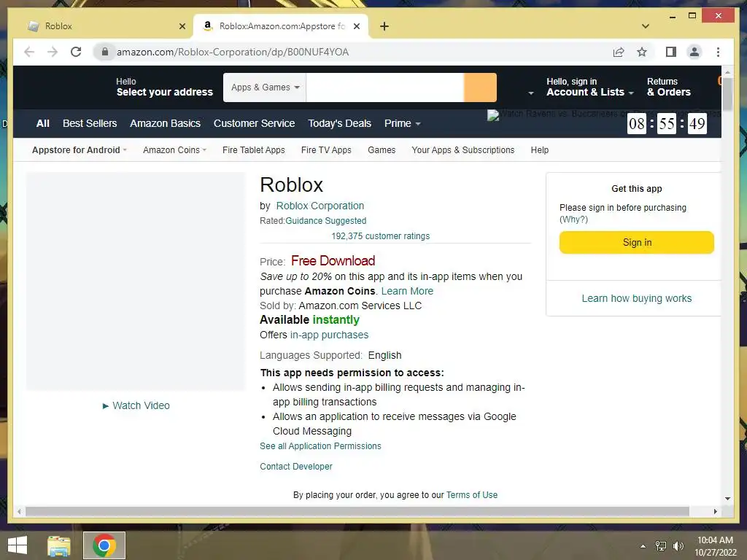Screen dimensions: 747x560
Task: Show hidden system tray icons
Action: point(643,546)
